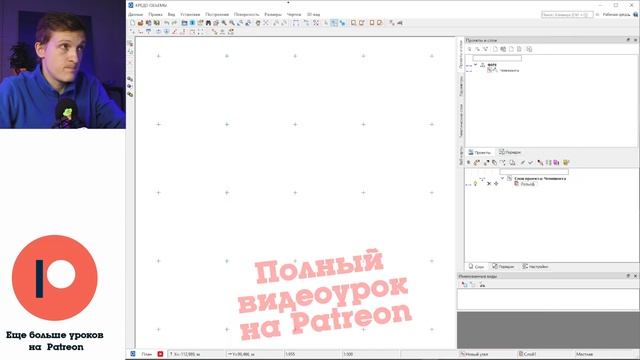
Task: Click the pink icon in layers toolbar
Action: point(556,162)
